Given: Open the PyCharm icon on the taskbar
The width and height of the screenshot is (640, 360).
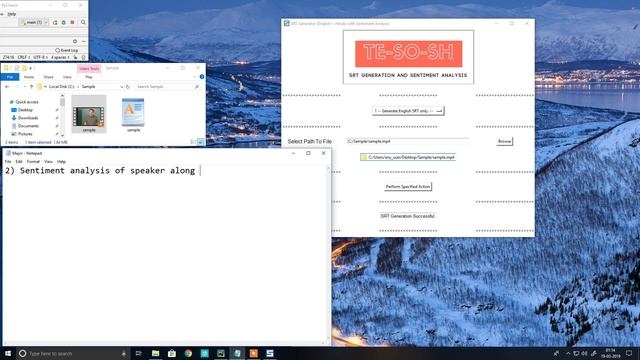Looking at the screenshot, I should [x=221, y=353].
